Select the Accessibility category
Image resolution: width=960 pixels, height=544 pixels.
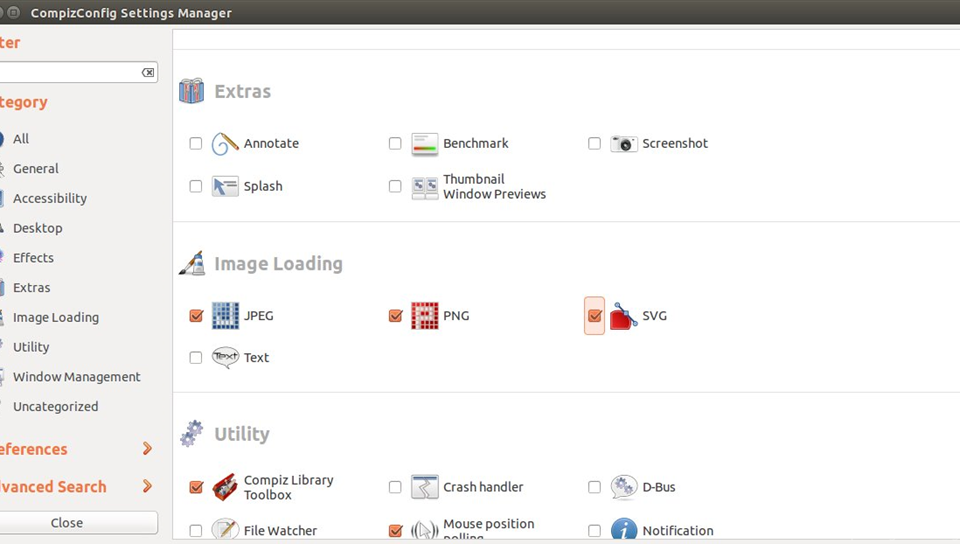coord(50,198)
